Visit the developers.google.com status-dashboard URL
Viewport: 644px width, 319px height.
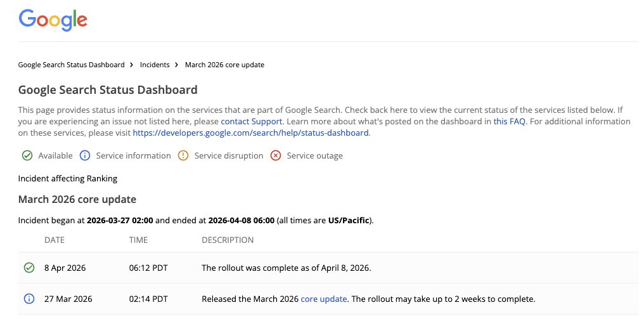250,133
